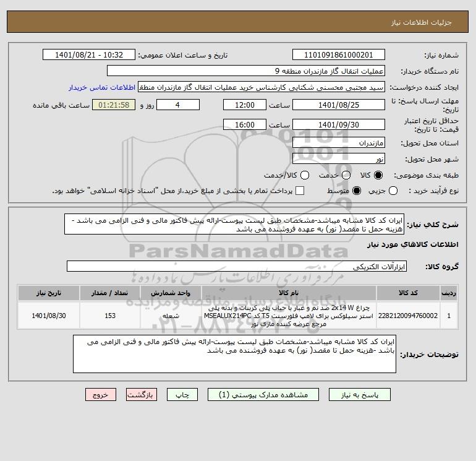Viewport: 476px width, 461px height.
Task: Click the need number field 1101091861000201
Action: (339, 55)
